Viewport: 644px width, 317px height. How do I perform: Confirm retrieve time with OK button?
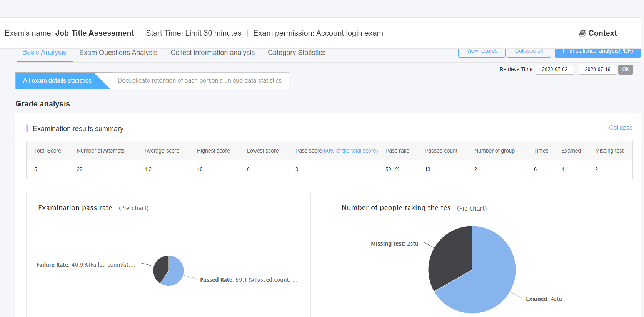[626, 70]
